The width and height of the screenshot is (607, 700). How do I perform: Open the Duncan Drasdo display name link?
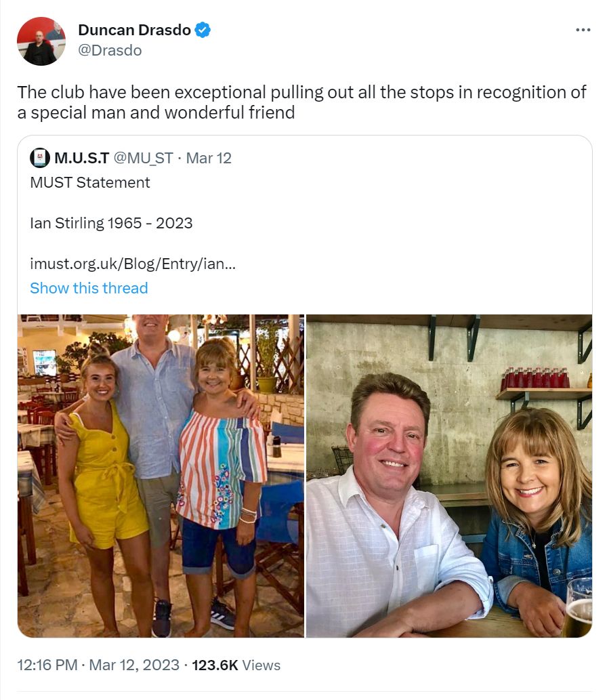134,30
